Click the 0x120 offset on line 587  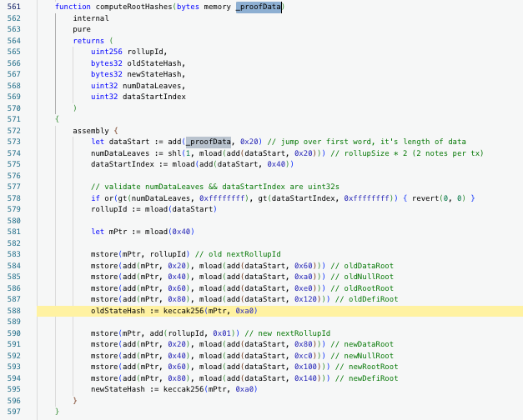pos(305,299)
